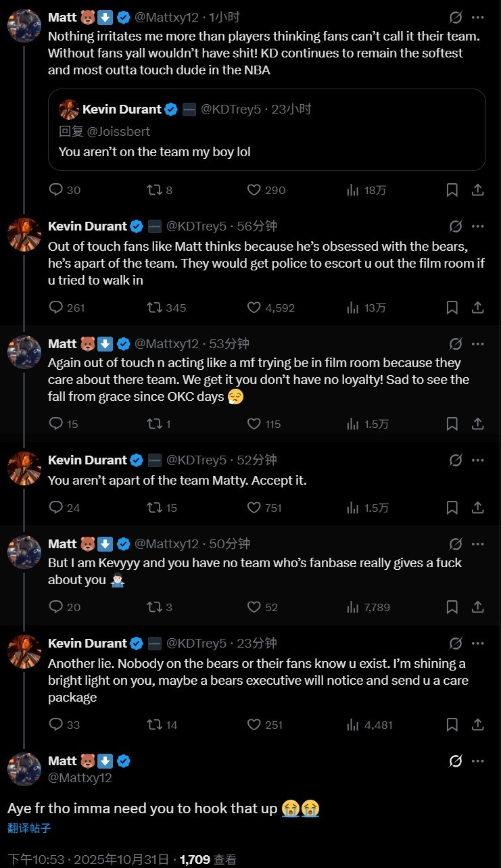Bookmark Kevin Durant's care package post
The image size is (501, 868).
click(452, 725)
